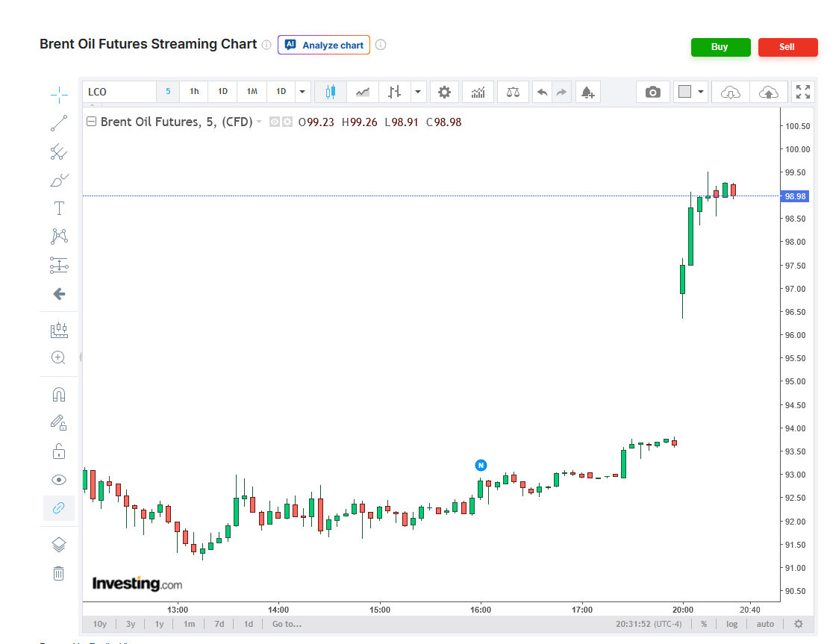Load chart layout from cloud
Screen dimensions: 827x644
click(x=731, y=93)
